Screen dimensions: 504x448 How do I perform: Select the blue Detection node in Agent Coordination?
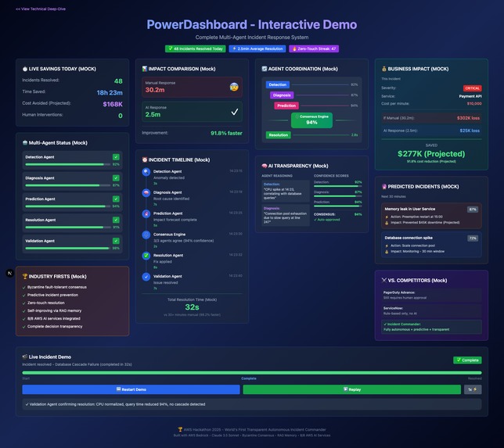(x=277, y=84)
